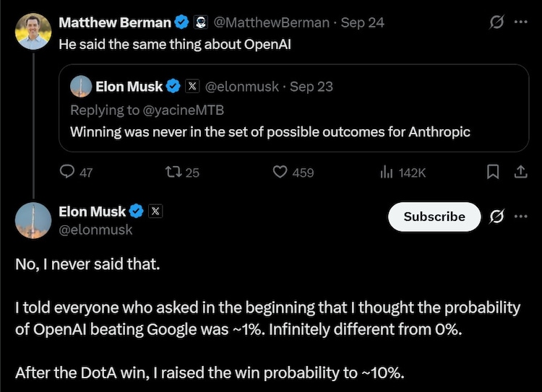Open @MatthewBerman handle link
The width and height of the screenshot is (542, 392).
coord(271,23)
